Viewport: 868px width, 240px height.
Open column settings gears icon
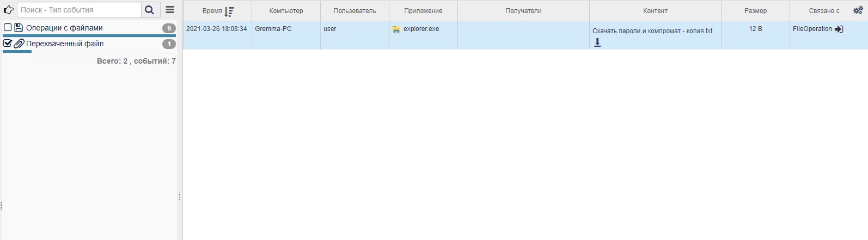[858, 10]
